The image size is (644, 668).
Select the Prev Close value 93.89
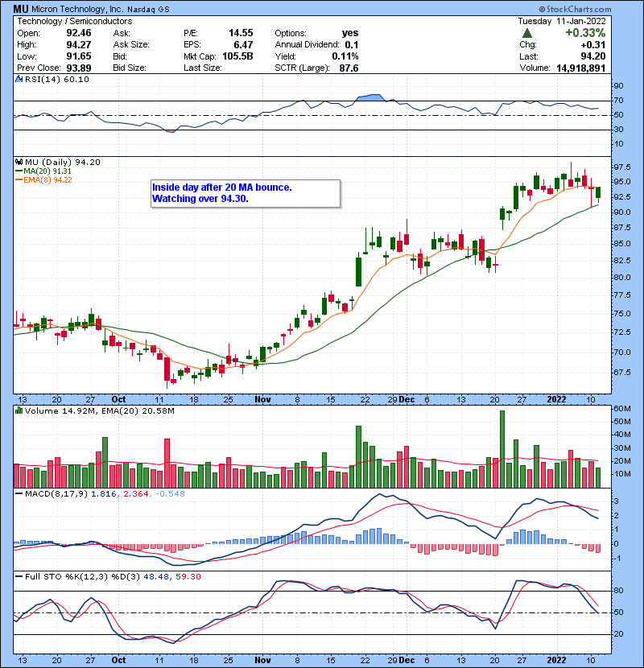point(79,68)
